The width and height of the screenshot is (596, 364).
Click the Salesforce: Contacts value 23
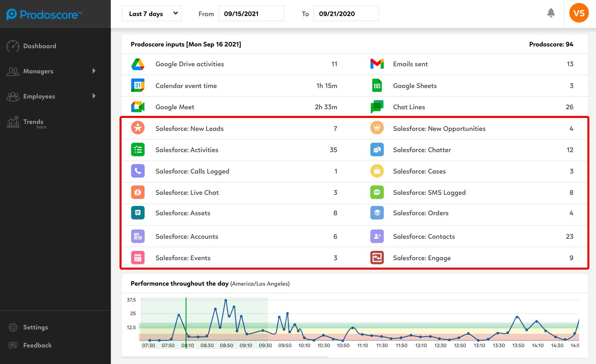tap(570, 236)
